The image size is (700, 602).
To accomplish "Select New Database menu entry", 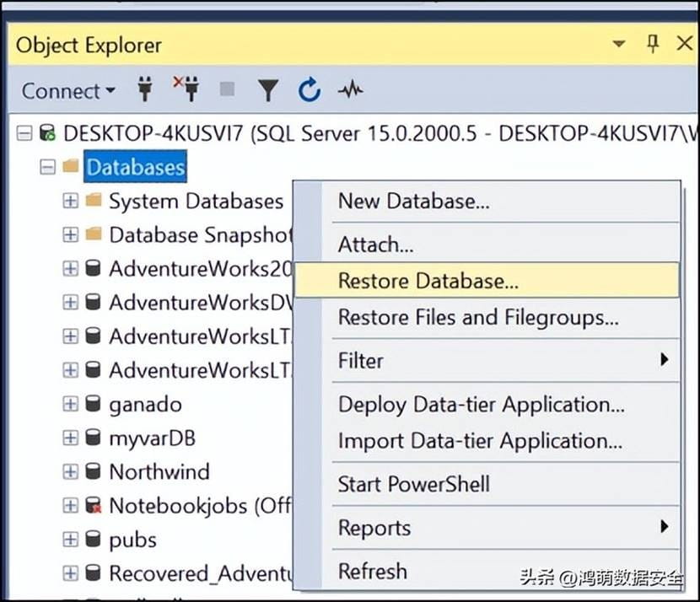I will [x=413, y=202].
